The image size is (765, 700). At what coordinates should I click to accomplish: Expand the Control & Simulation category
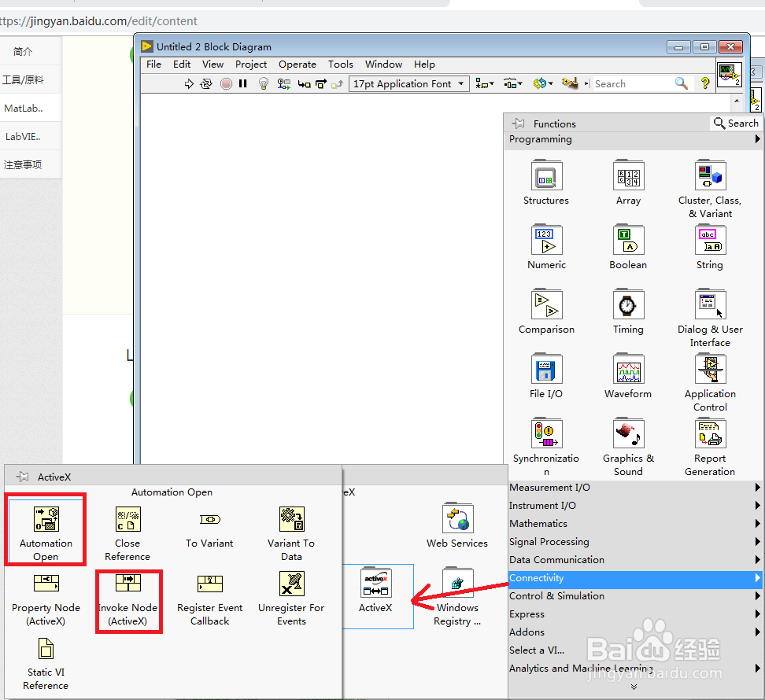tap(634, 595)
